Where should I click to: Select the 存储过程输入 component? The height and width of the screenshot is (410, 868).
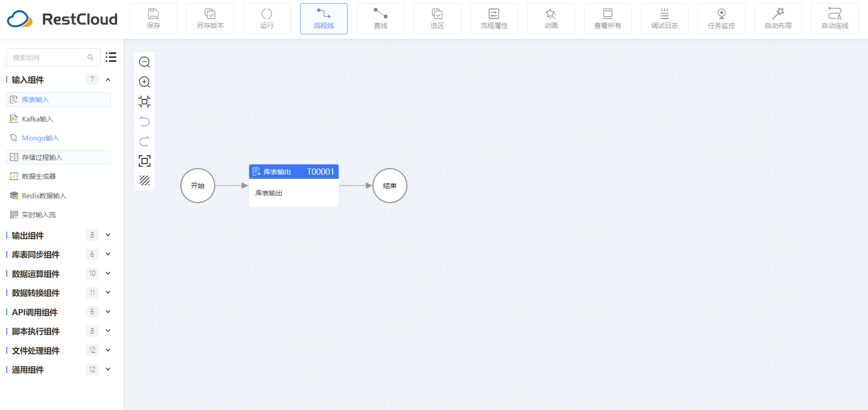tap(58, 157)
